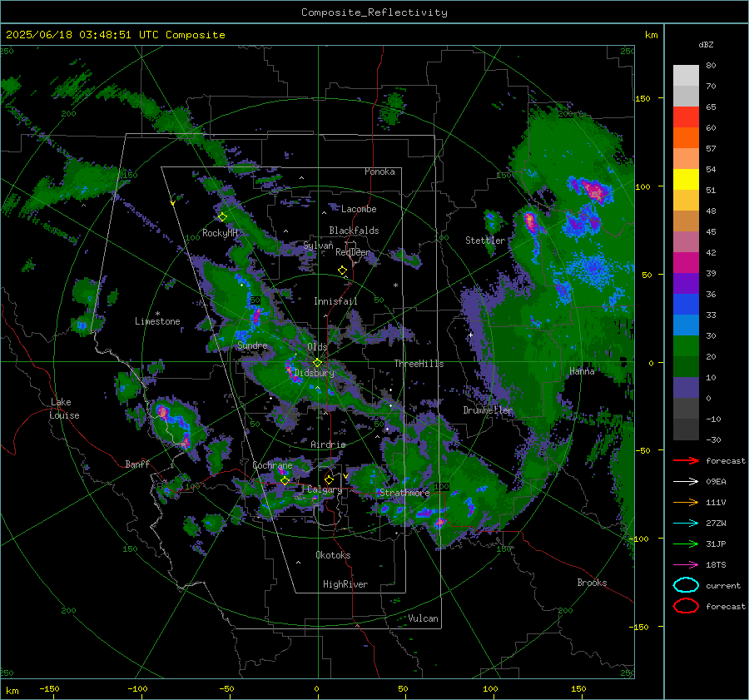
Task: Click the 'Lake Louise' map label
Action: (64, 409)
